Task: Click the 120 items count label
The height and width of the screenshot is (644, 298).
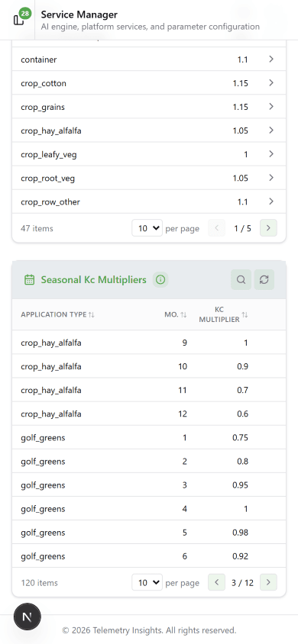Action: pyautogui.click(x=40, y=583)
